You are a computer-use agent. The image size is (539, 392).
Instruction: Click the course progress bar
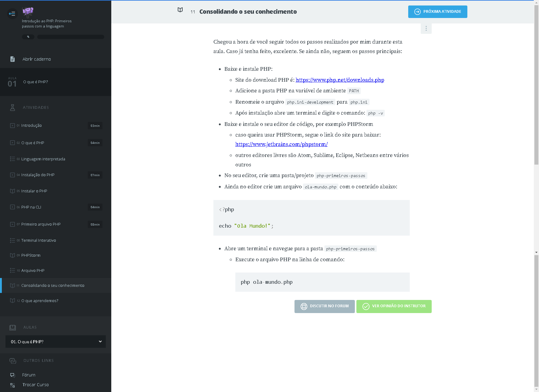pos(70,37)
